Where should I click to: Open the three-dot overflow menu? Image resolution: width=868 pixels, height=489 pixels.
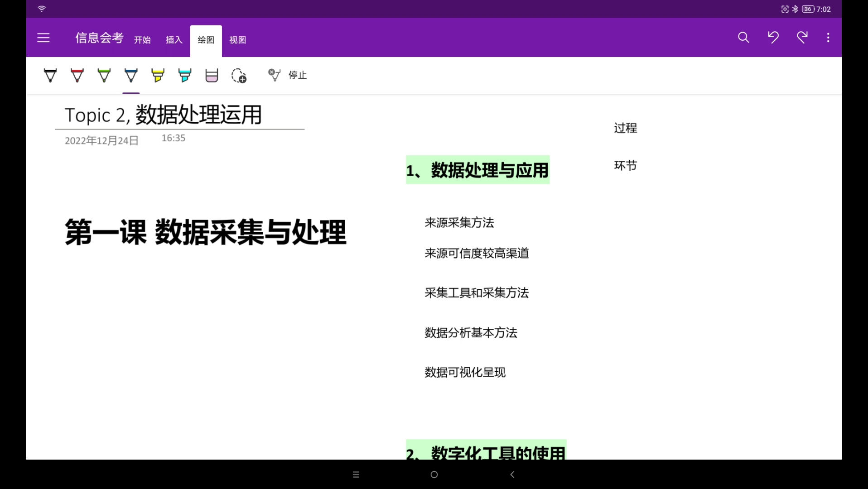(828, 38)
